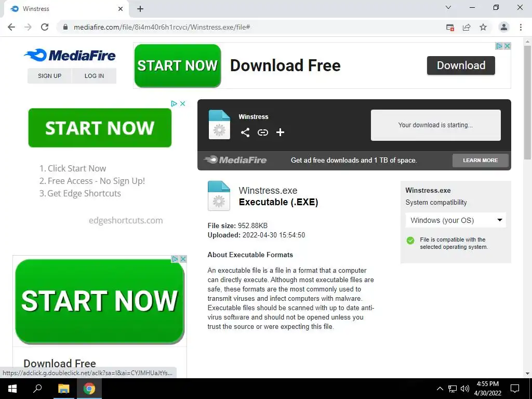Image resolution: width=532 pixels, height=399 pixels.
Task: Select the Winstress browser tab
Action: [66, 9]
